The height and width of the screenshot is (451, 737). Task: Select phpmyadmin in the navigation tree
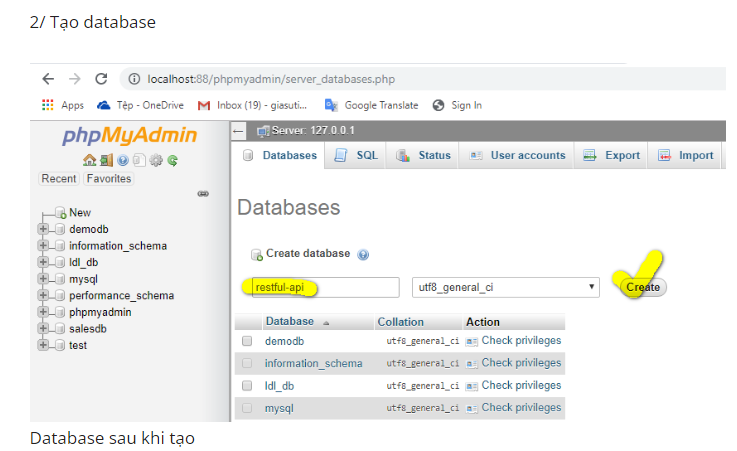pos(100,312)
